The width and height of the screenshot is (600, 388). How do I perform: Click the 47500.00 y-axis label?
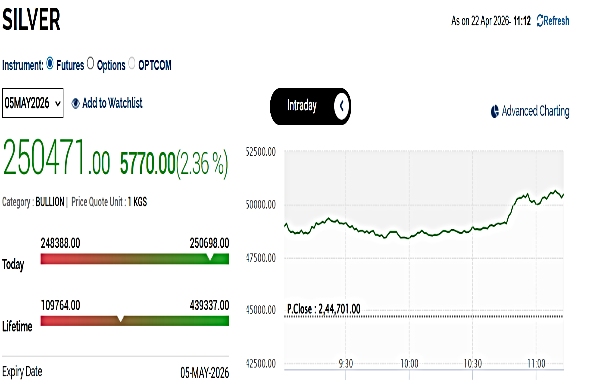pyautogui.click(x=261, y=258)
